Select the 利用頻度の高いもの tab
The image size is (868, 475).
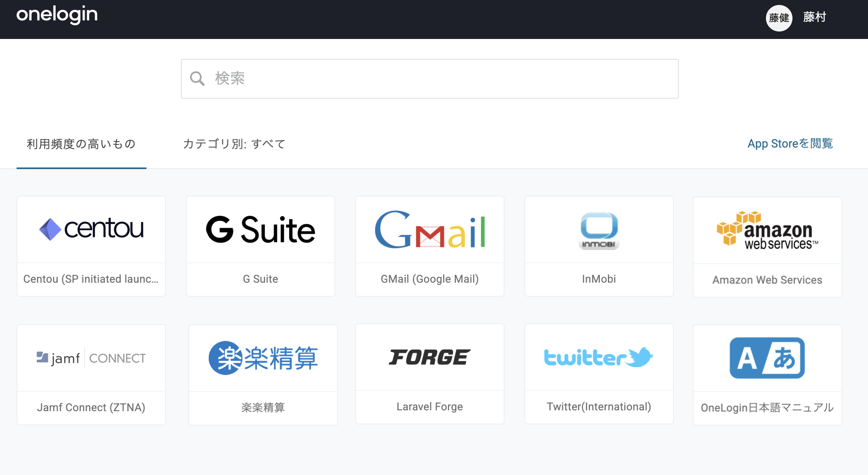click(x=81, y=144)
